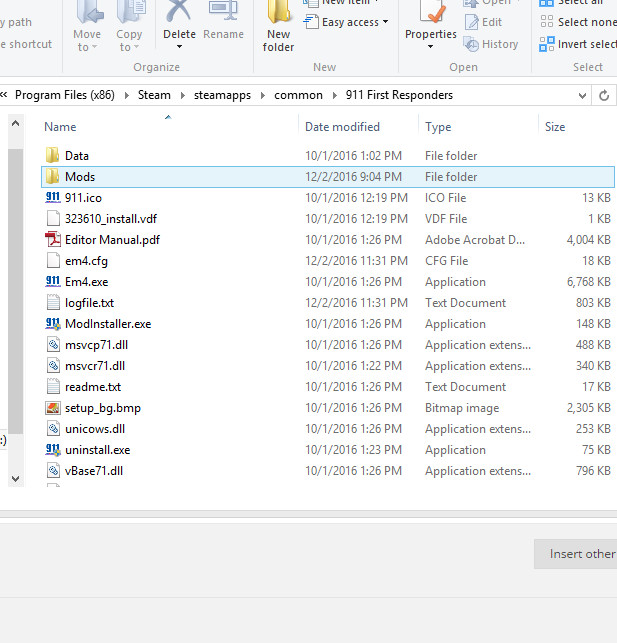Go to Steam in breadcrumb
Viewport: 617px width, 643px height.
[x=154, y=95]
